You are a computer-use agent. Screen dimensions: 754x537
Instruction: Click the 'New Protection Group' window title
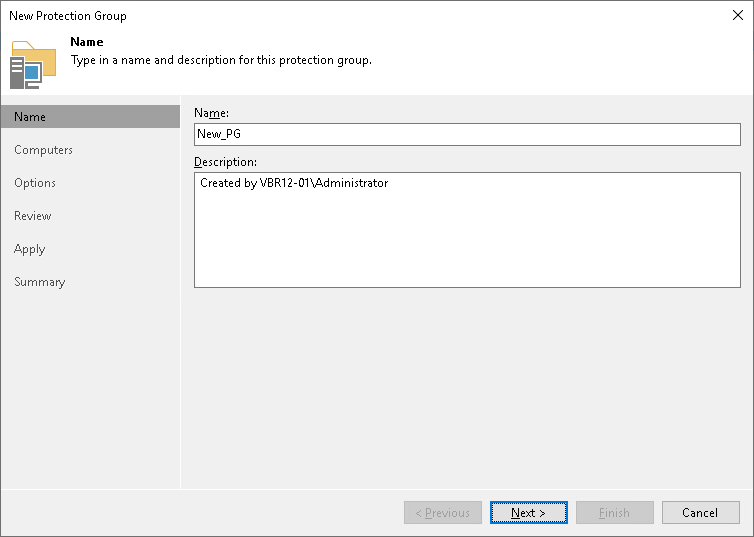tap(68, 16)
